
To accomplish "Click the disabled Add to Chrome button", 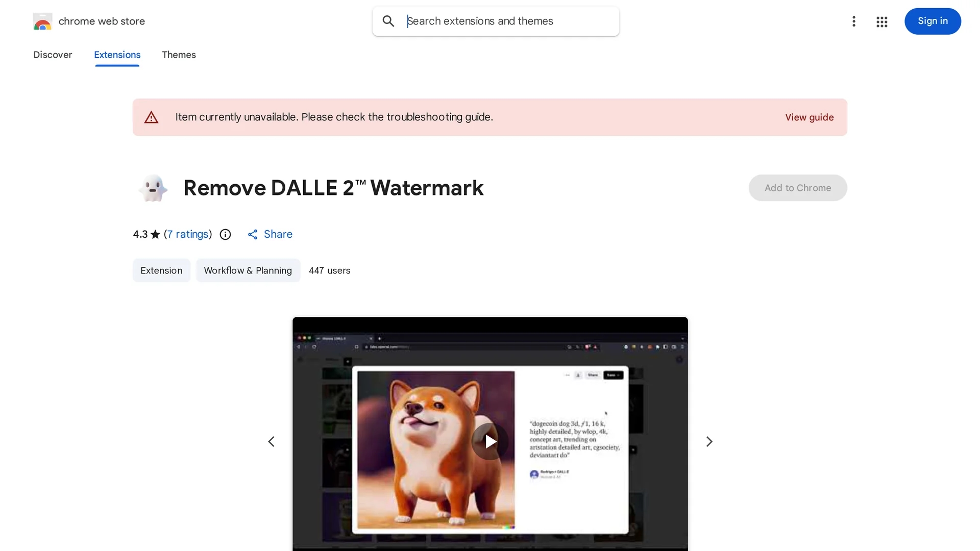I will [798, 188].
